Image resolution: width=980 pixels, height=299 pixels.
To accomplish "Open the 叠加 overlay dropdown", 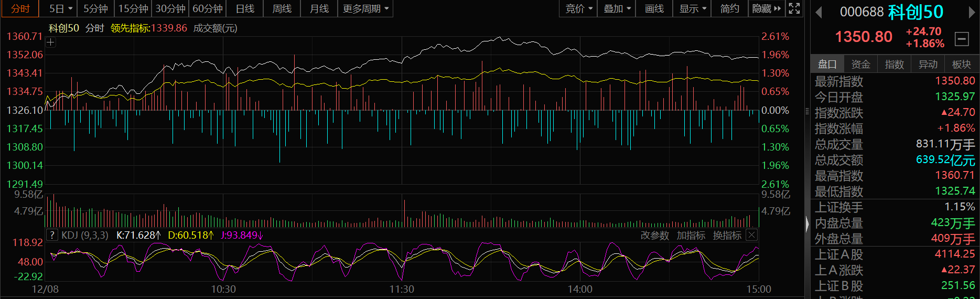I will 617,8.
